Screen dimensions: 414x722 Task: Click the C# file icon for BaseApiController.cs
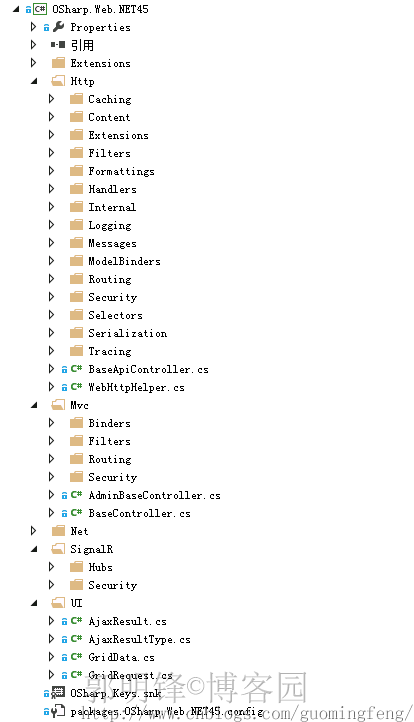click(76, 369)
